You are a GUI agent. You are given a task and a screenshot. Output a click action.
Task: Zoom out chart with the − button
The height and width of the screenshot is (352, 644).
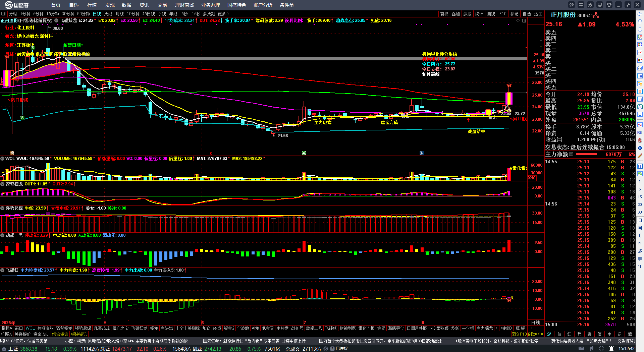540,328
